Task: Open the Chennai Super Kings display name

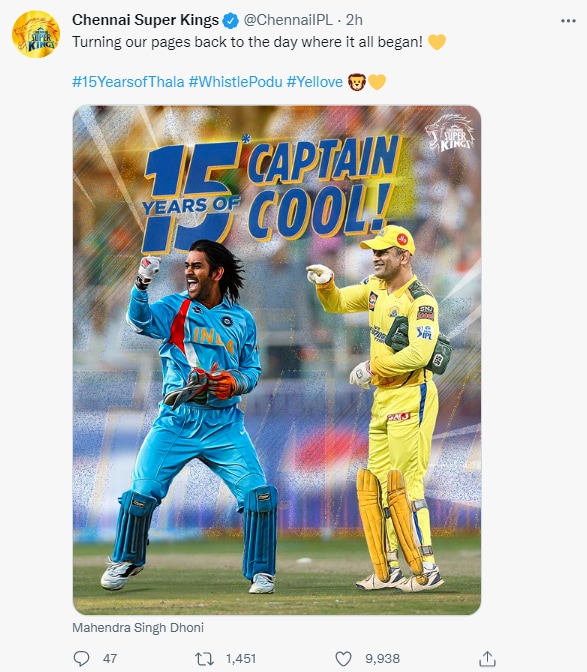Action: pyautogui.click(x=145, y=20)
